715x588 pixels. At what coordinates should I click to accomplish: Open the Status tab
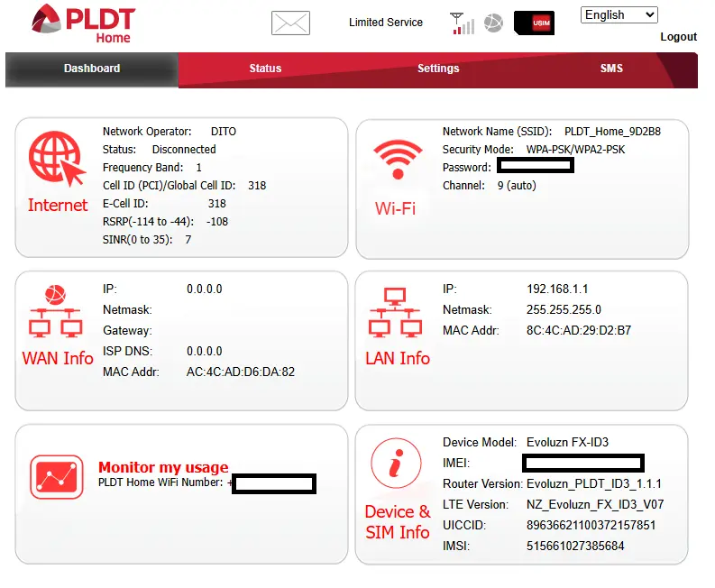265,69
